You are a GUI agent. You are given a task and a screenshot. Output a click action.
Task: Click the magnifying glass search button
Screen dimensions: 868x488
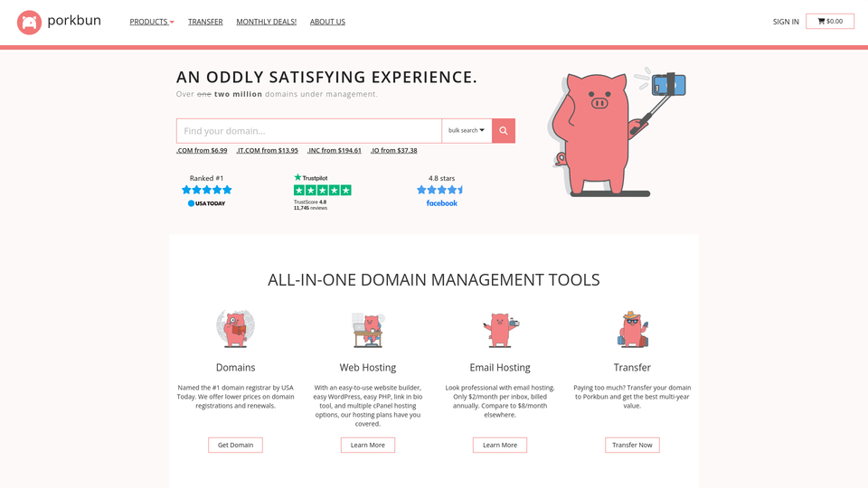504,130
